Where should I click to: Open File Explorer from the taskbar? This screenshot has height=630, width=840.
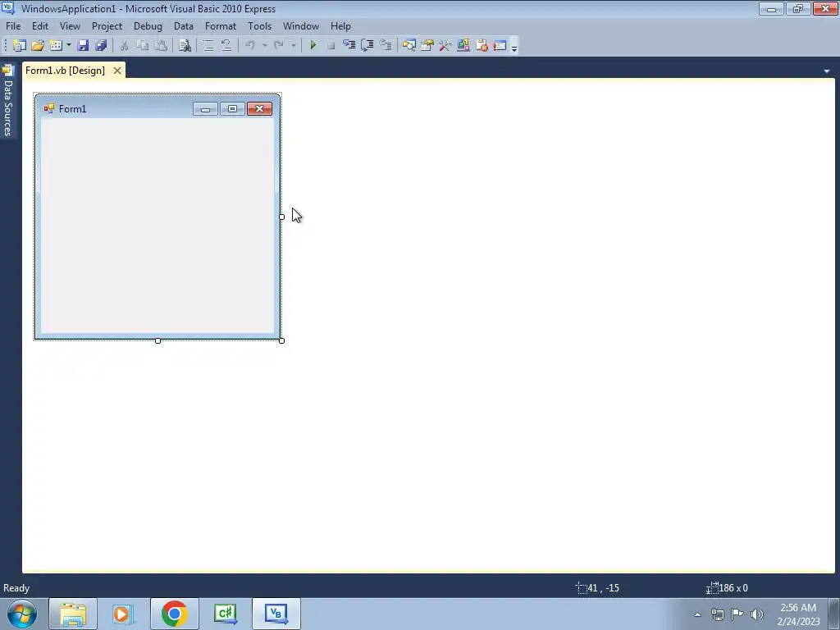click(73, 614)
